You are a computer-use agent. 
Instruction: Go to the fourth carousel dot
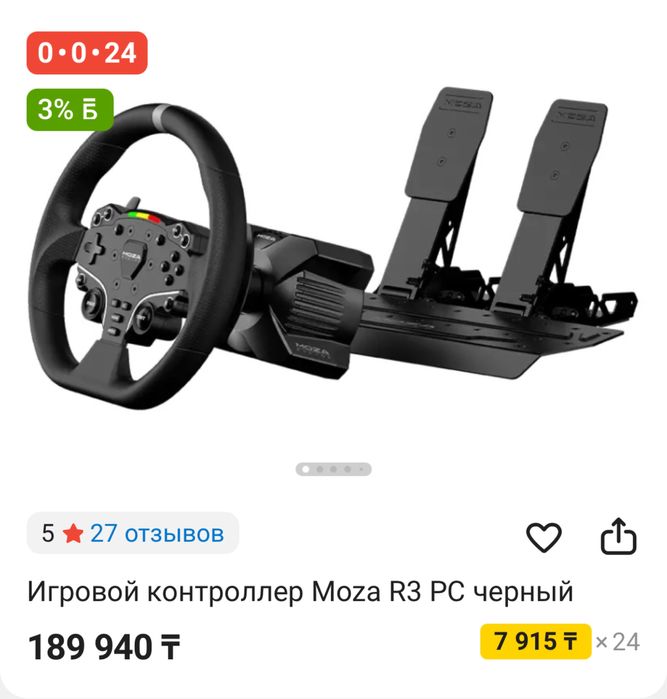click(x=347, y=469)
